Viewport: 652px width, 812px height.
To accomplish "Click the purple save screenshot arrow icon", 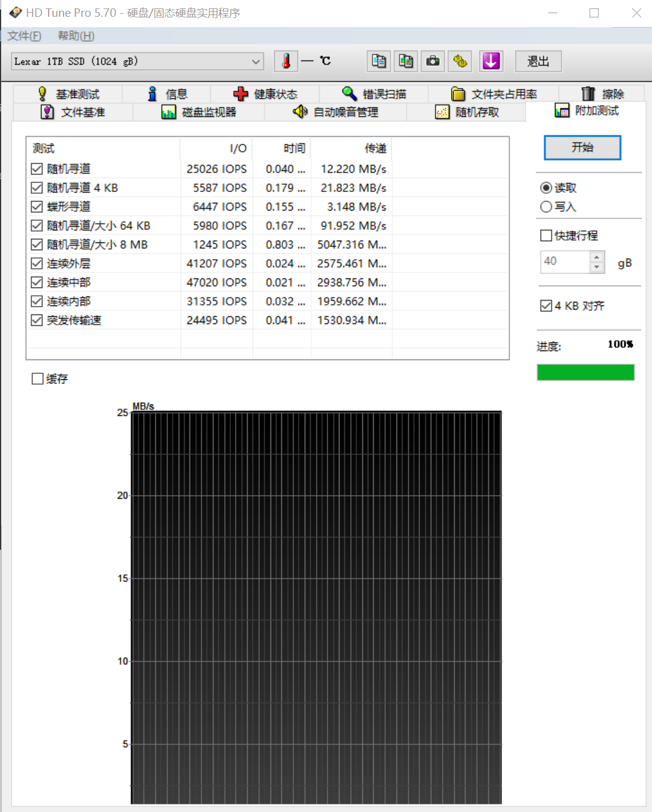I will click(x=491, y=61).
